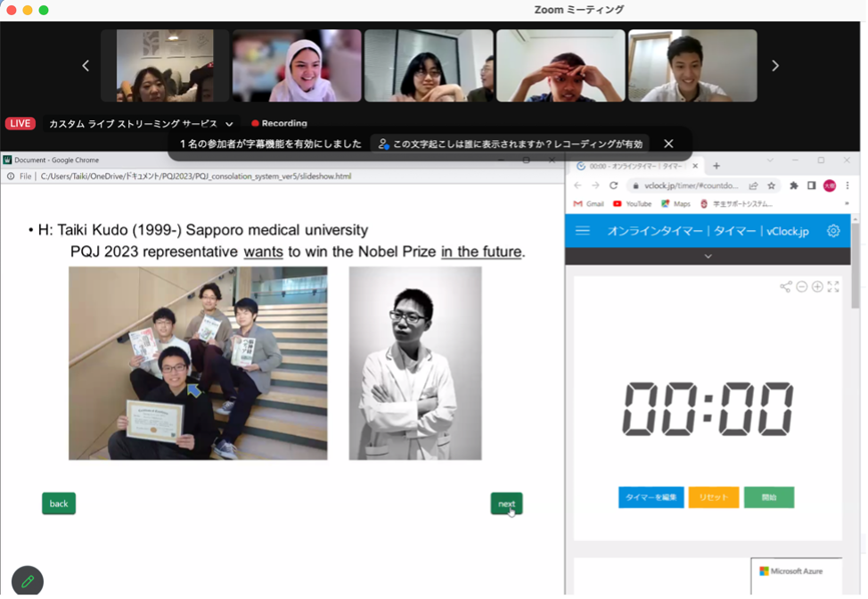The height and width of the screenshot is (599, 868).
Task: Reload the vClock page
Action: point(613,185)
